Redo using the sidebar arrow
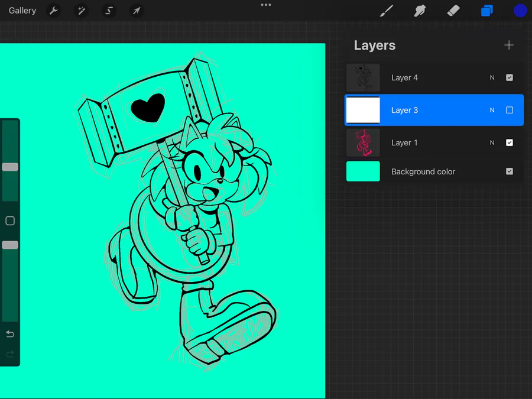532x399 pixels. [x=10, y=354]
